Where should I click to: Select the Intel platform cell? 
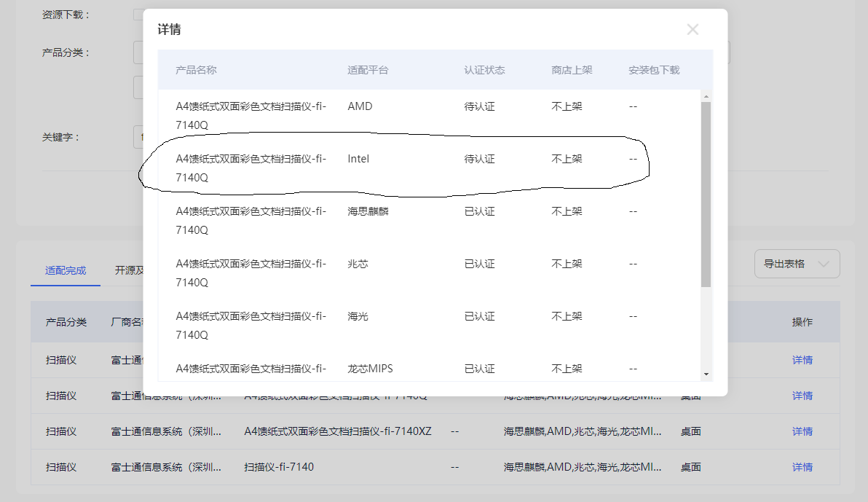[x=358, y=158]
